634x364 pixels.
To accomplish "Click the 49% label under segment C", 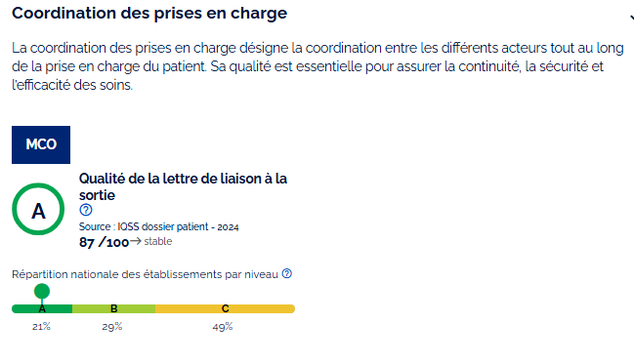I will coord(223,326).
